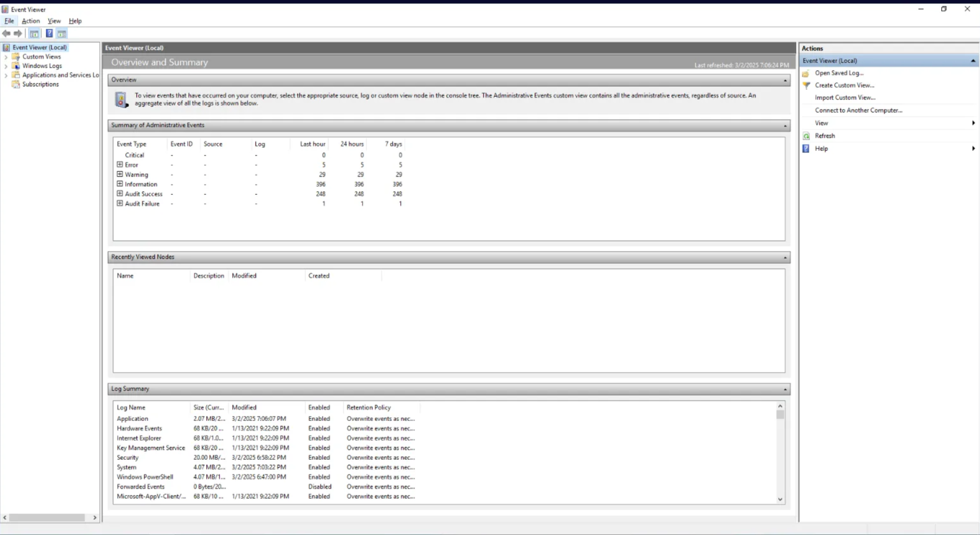Expand Applications and Services Logs node

[6, 75]
